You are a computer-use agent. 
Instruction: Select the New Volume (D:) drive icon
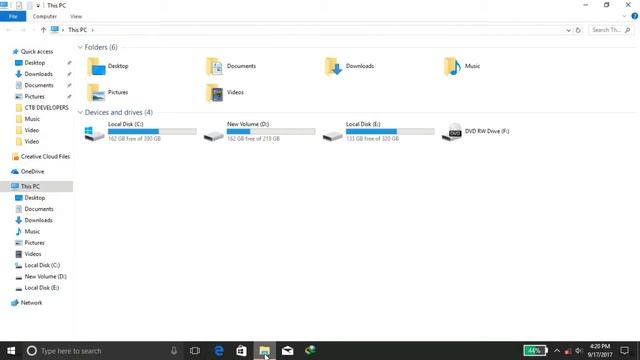click(x=213, y=136)
